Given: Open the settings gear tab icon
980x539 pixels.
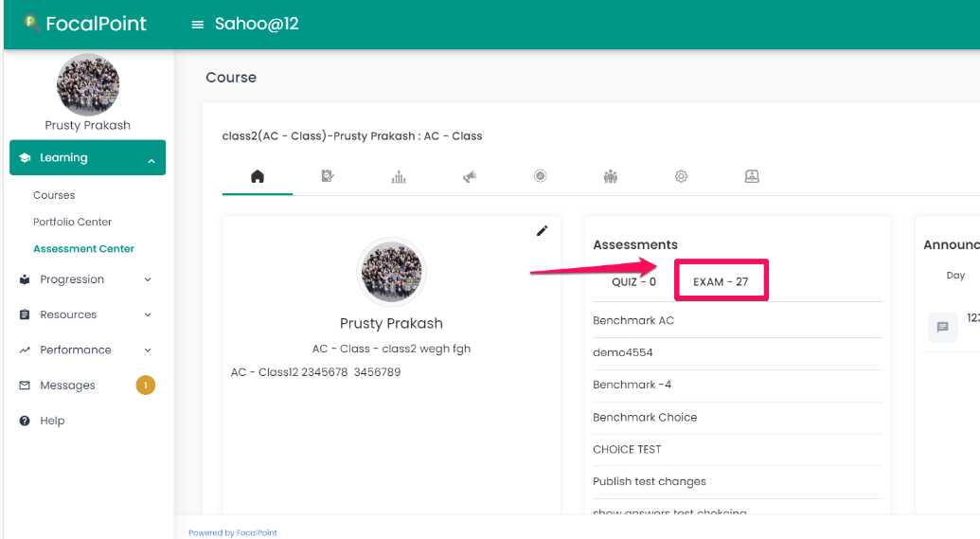Looking at the screenshot, I should click(x=681, y=176).
